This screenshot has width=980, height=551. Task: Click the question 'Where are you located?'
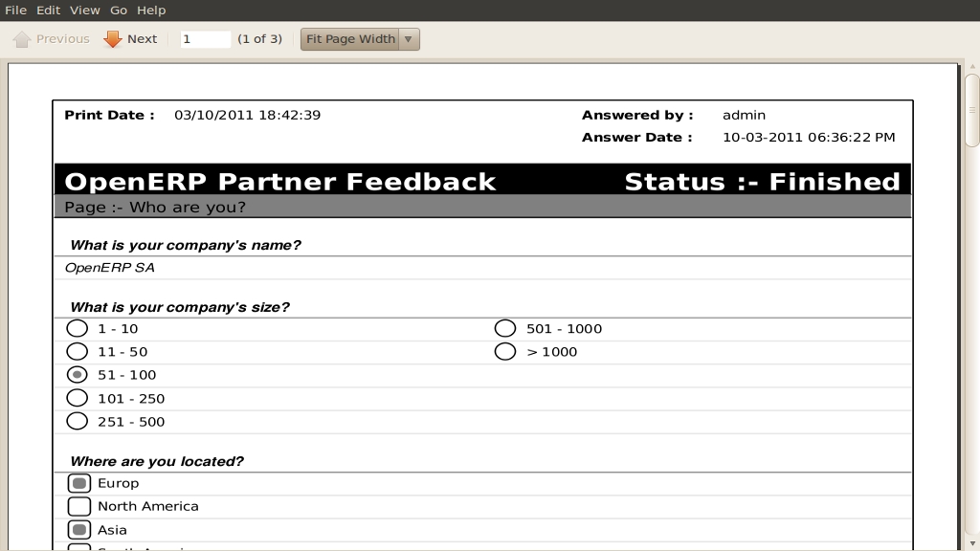pos(157,462)
